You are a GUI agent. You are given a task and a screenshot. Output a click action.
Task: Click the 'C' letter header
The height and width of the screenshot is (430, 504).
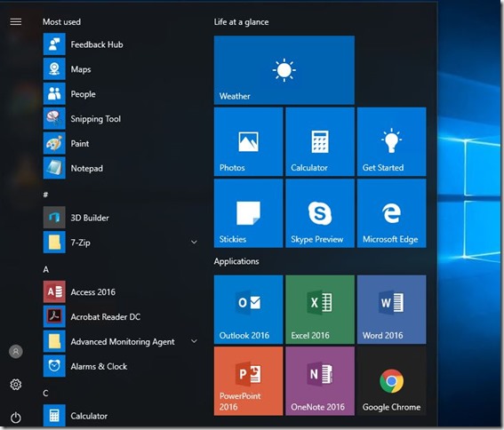coord(45,393)
